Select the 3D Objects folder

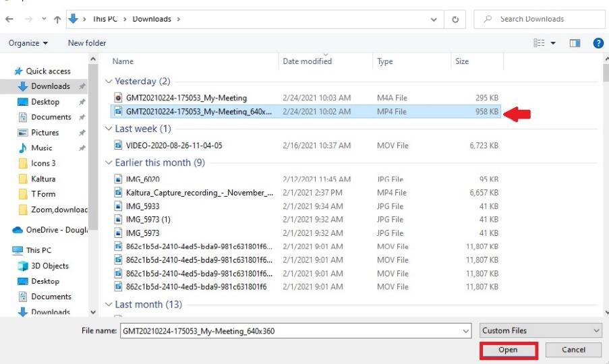pos(50,266)
